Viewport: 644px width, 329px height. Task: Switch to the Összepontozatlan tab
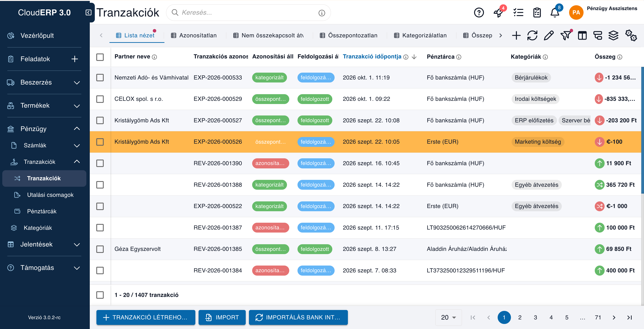[x=349, y=36]
